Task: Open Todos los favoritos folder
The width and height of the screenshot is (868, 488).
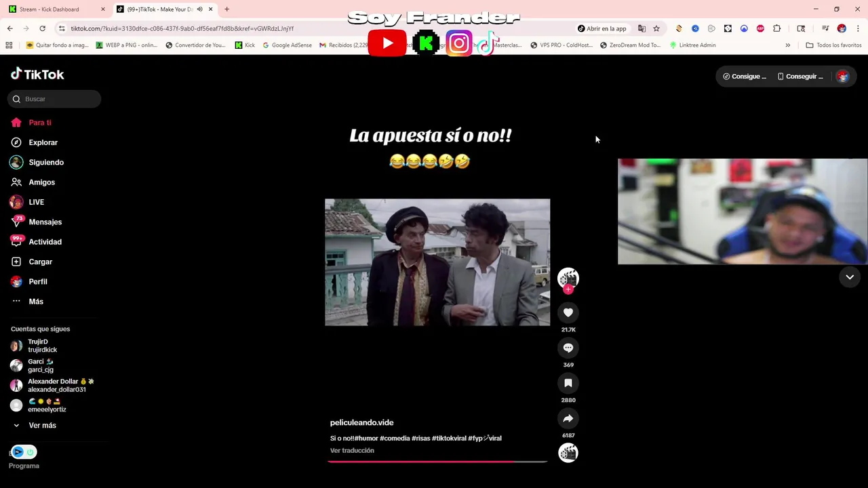Action: pyautogui.click(x=833, y=45)
